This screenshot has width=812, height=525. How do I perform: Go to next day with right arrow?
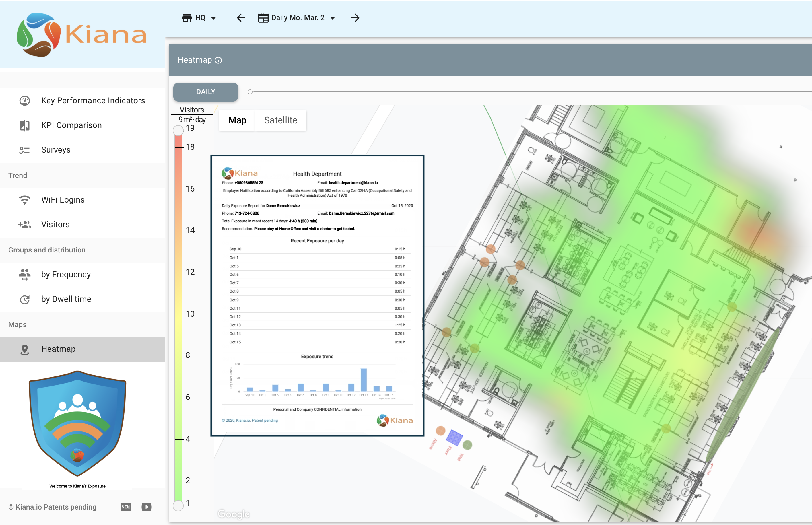click(355, 18)
